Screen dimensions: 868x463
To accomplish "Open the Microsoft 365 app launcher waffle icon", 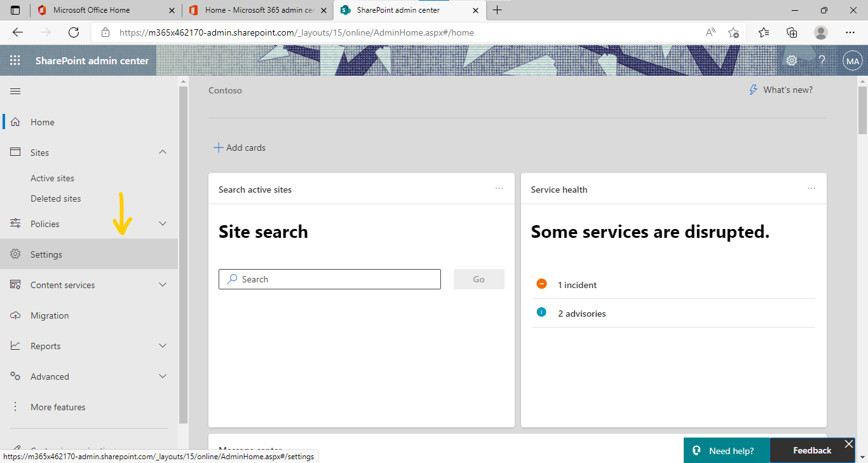I will coord(15,60).
